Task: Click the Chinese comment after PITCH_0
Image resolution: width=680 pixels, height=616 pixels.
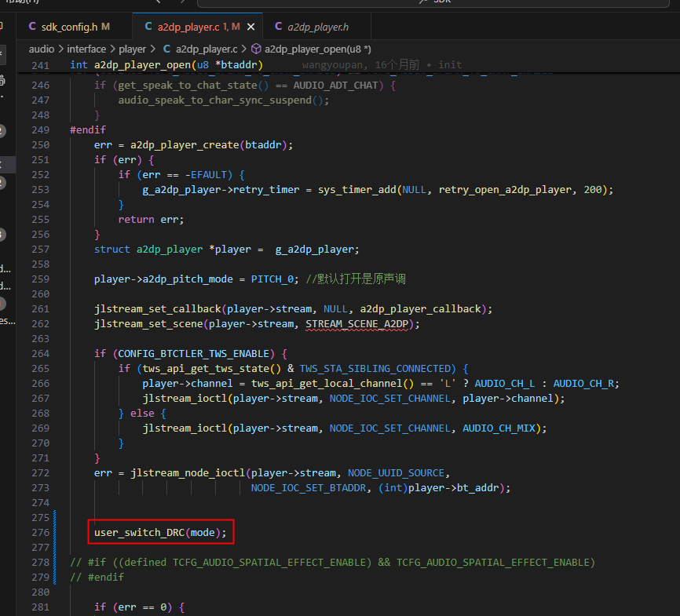Action: [356, 279]
